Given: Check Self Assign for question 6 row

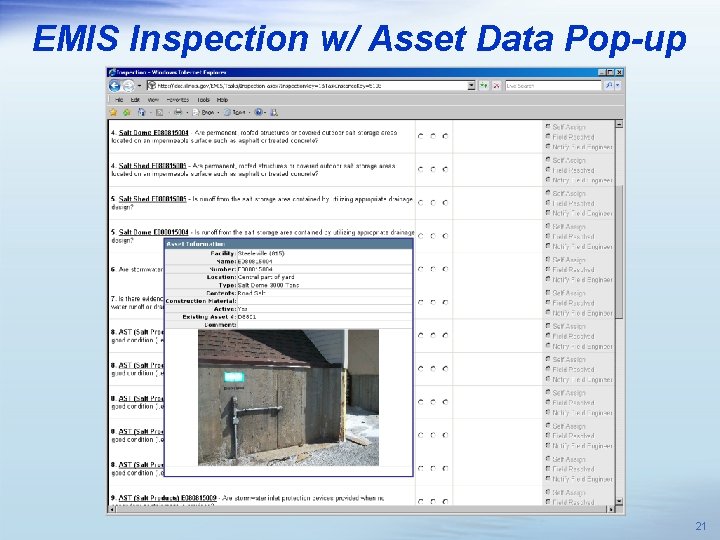Looking at the screenshot, I should pos(548,259).
